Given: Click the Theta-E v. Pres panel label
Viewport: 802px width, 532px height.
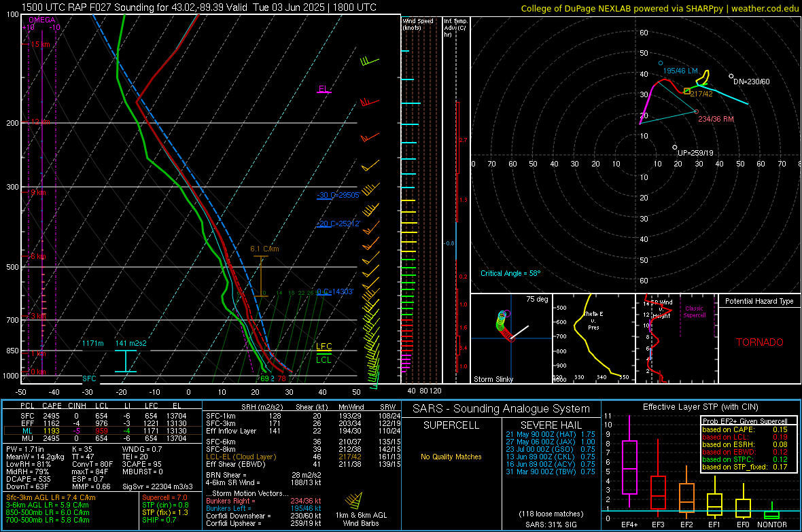Looking at the screenshot, I should click(594, 320).
